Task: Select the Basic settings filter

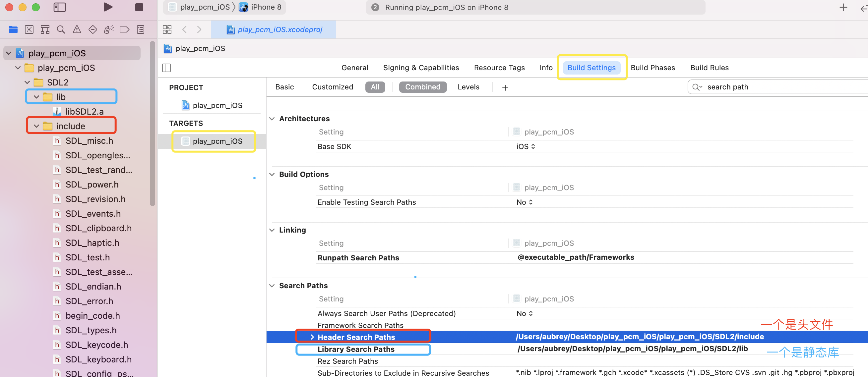Action: [x=284, y=87]
